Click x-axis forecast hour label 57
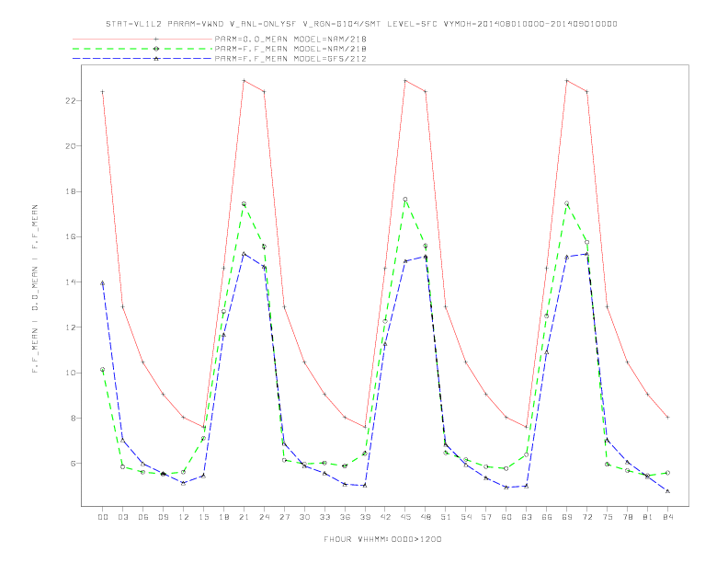Image resolution: width=728 pixels, height=563 pixels. tap(486, 517)
